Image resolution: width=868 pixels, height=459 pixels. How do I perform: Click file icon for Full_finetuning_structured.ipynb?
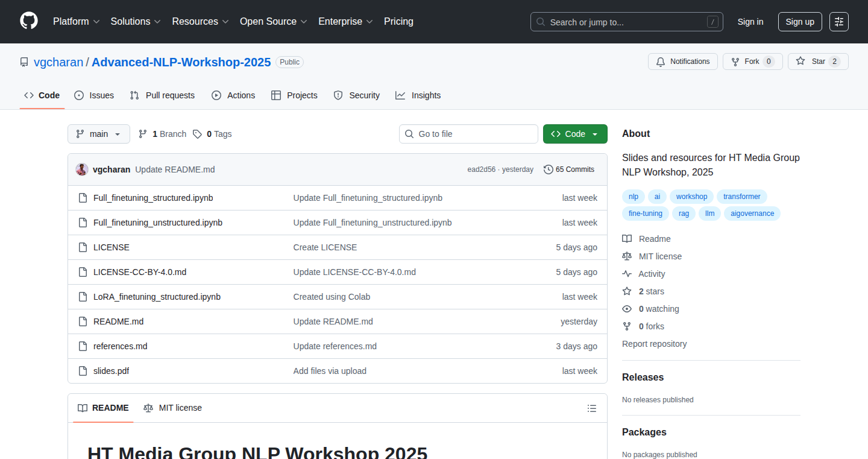pyautogui.click(x=83, y=198)
